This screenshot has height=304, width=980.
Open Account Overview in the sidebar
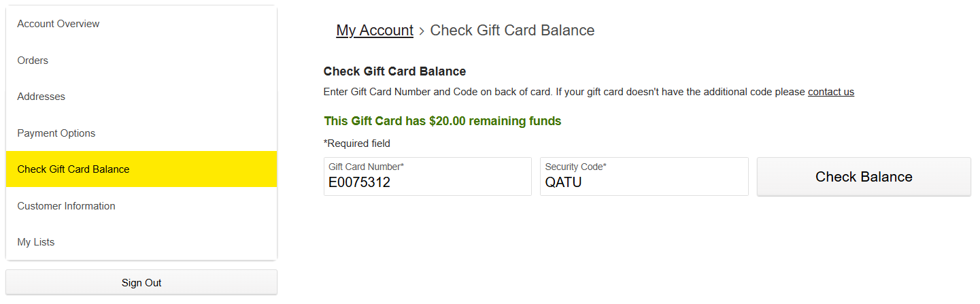tap(141, 24)
